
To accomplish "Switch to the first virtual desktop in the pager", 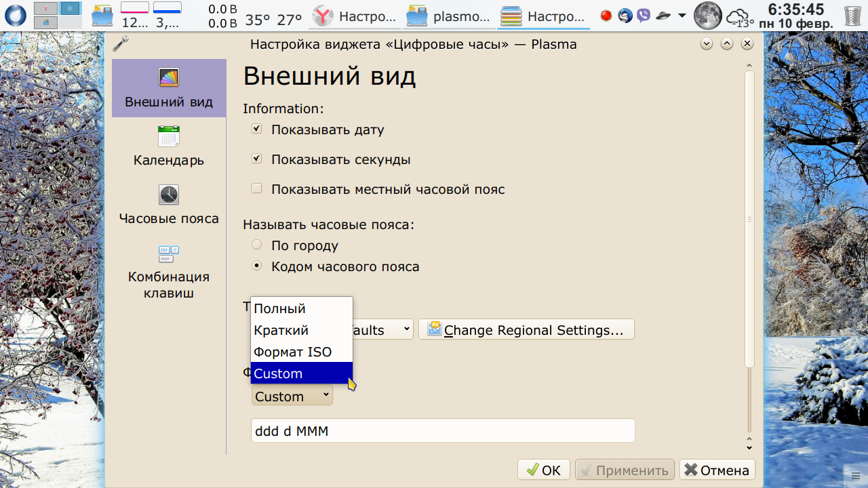I will coord(45,8).
